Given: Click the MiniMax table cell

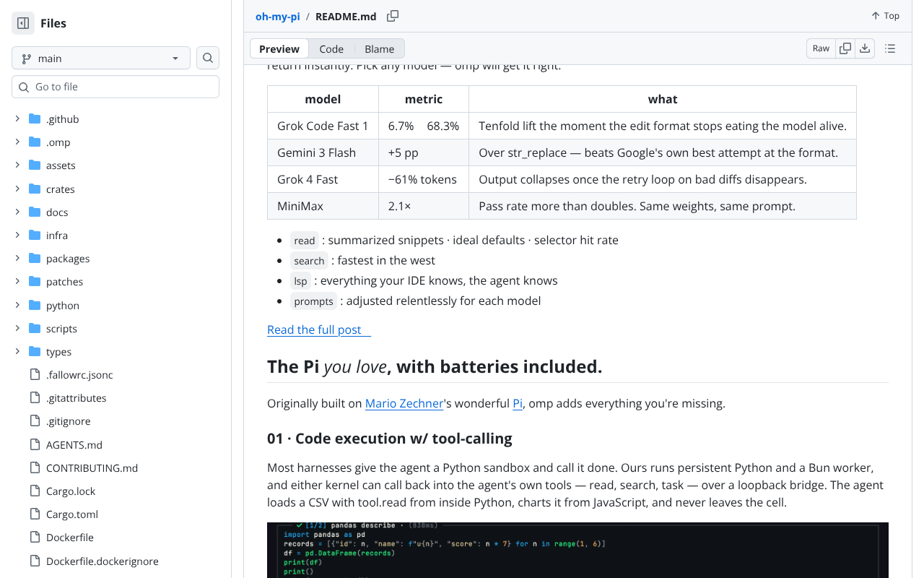Looking at the screenshot, I should [323, 206].
